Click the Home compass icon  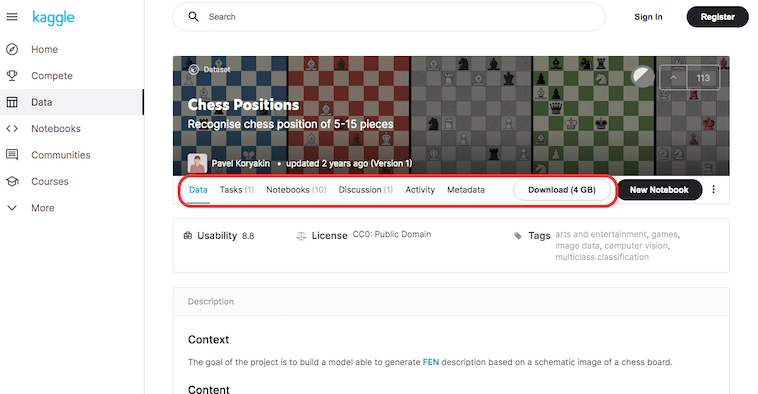(12, 49)
